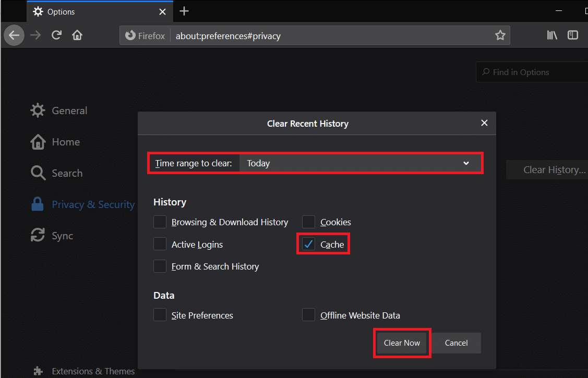The width and height of the screenshot is (588, 378).
Task: Bookmark this page using the star icon
Action: (500, 35)
